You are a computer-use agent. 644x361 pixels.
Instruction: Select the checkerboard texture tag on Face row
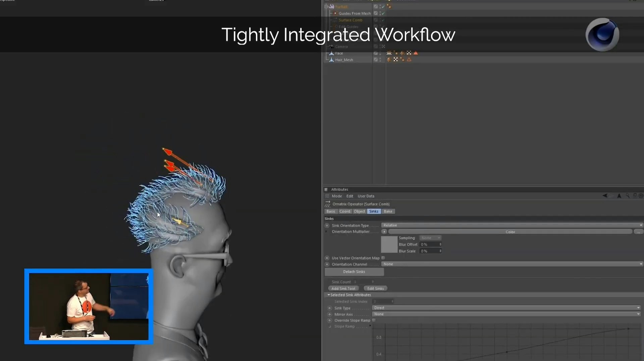click(x=409, y=53)
